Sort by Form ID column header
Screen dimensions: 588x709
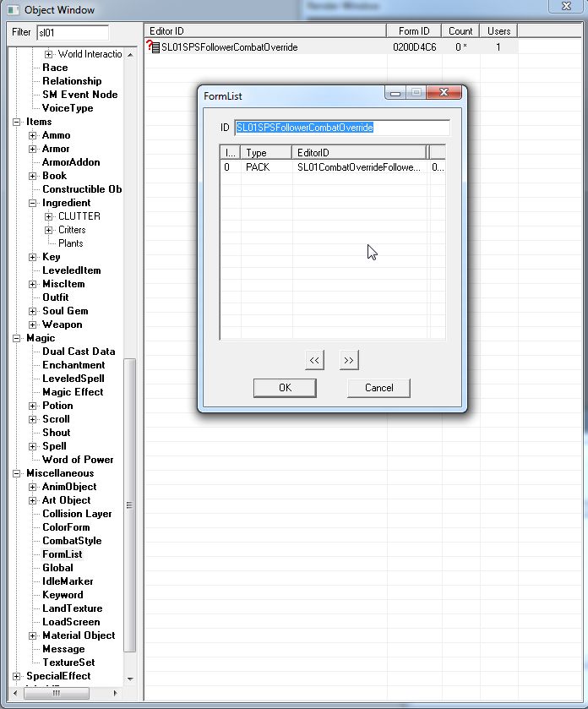tap(414, 31)
